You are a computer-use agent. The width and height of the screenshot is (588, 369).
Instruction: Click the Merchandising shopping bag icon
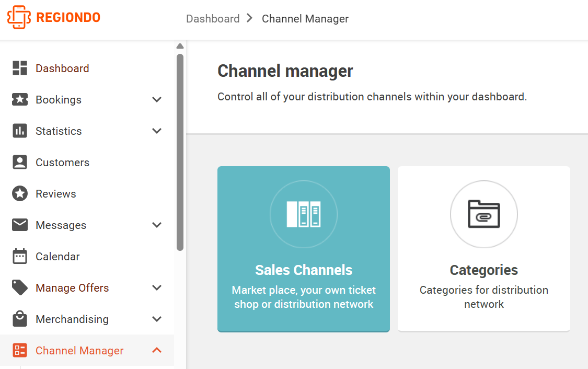coord(20,319)
